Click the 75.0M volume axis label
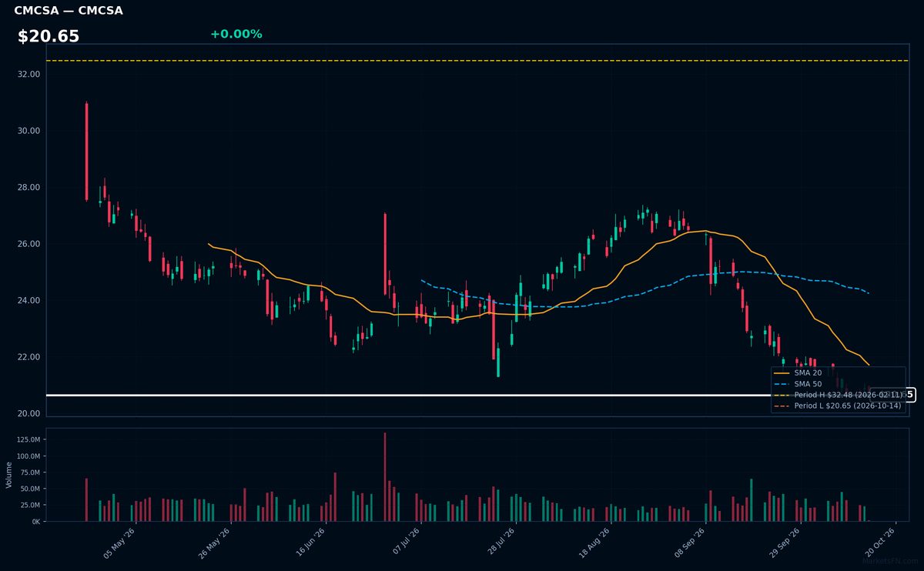 (30, 472)
